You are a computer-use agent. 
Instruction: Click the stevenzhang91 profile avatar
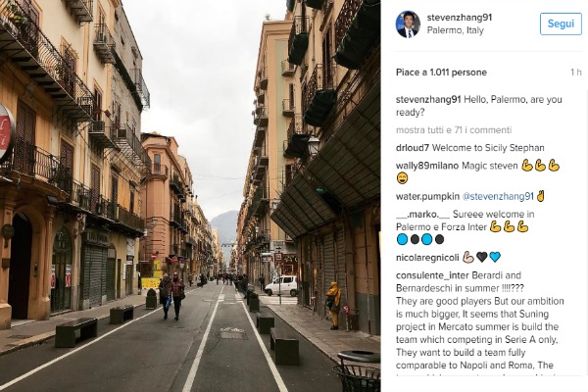click(x=408, y=24)
